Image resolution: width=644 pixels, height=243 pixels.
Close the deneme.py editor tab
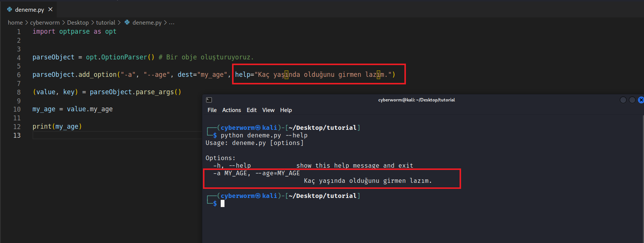coord(51,9)
